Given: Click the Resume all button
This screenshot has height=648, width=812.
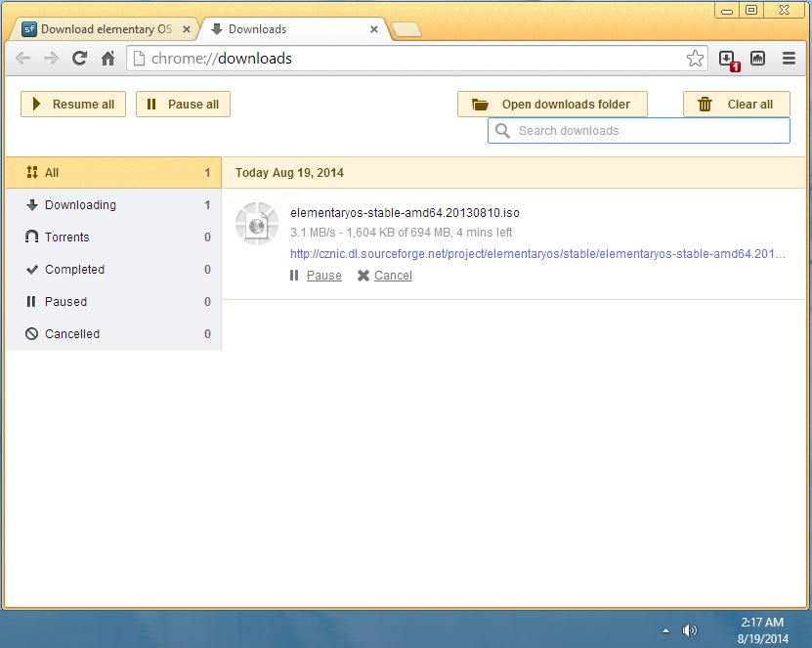Looking at the screenshot, I should (73, 105).
